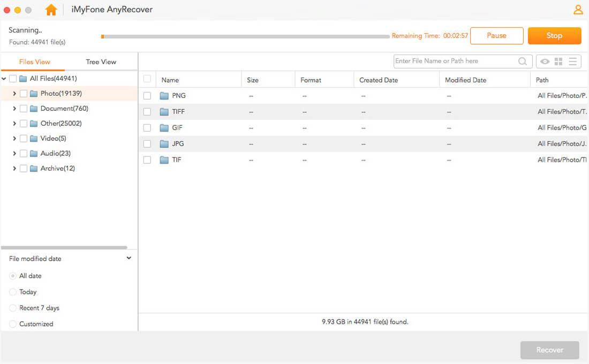
Task: Switch to the Tree View tab
Action: 101,62
